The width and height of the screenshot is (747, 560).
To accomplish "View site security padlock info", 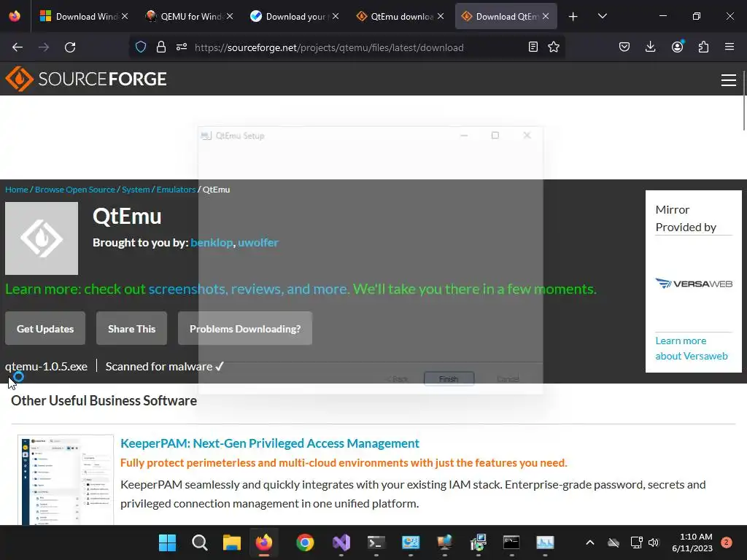I will (161, 47).
